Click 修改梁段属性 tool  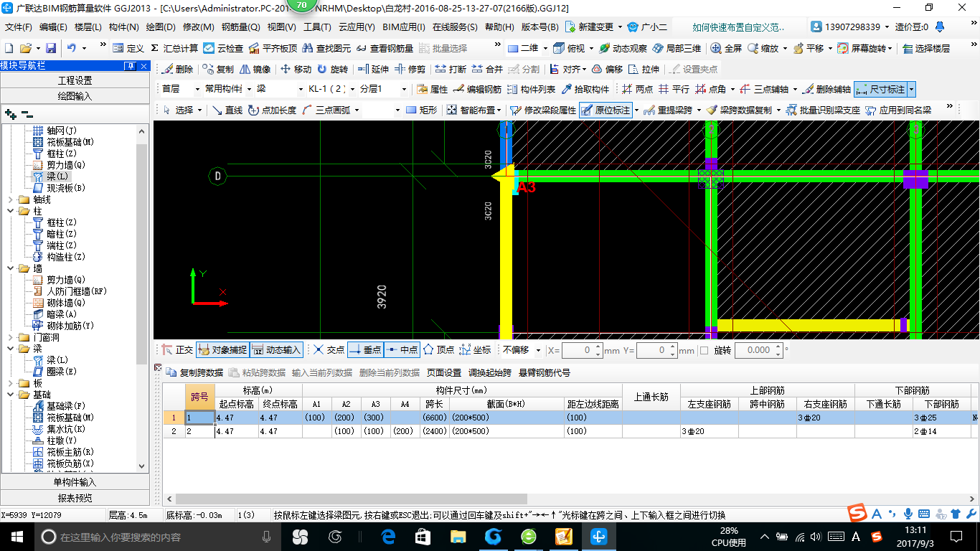tap(542, 110)
